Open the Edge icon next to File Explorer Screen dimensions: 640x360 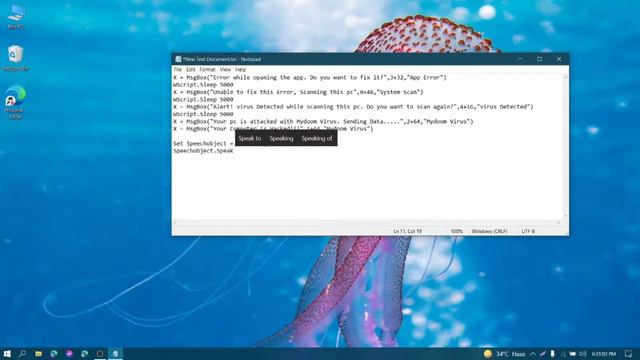pyautogui.click(x=53, y=353)
